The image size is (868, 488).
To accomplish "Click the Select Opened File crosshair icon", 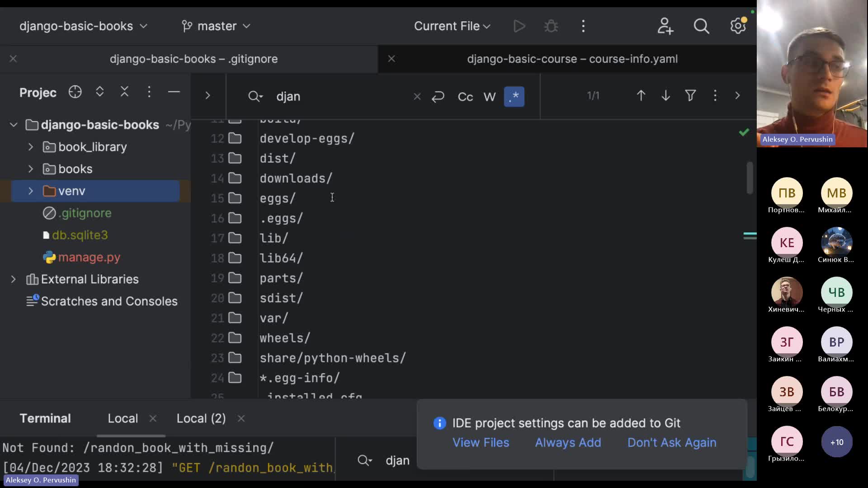I will coord(75,92).
